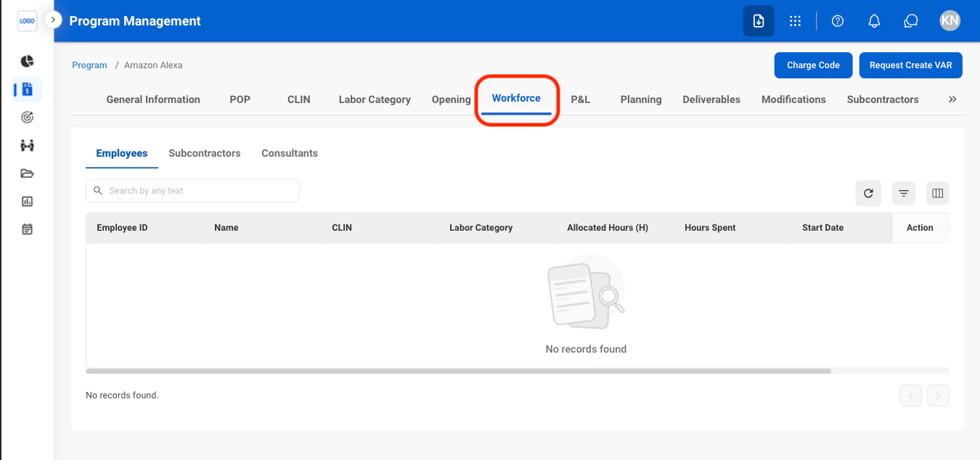Open the calendar sidebar icon
The width and height of the screenshot is (980, 460).
(27, 229)
